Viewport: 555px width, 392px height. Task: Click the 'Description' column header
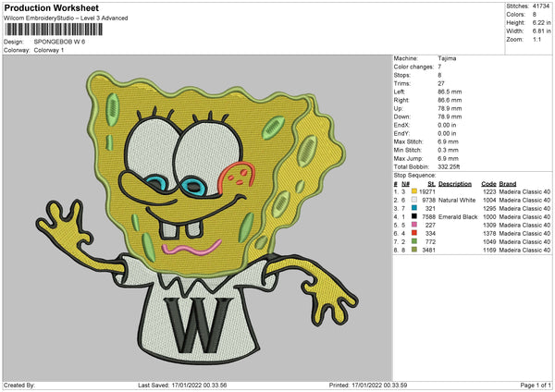point(455,184)
